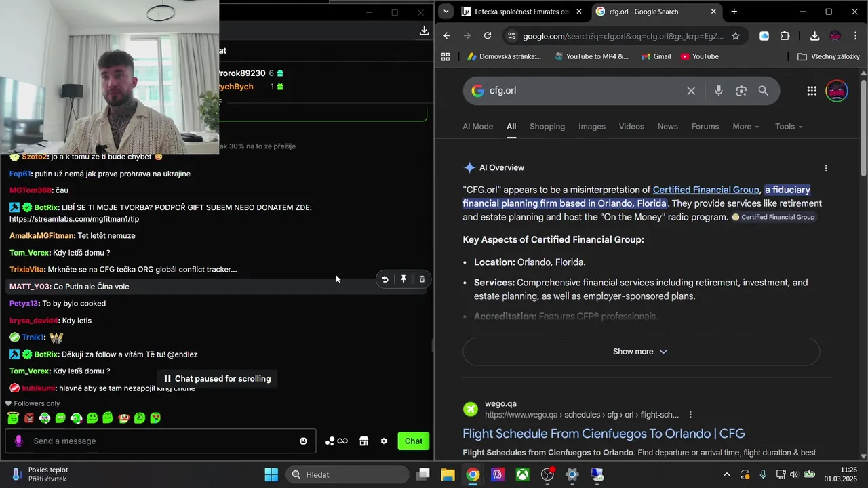Viewport: 868px width, 488px height.
Task: Expand the Tools dropdown
Action: point(789,127)
